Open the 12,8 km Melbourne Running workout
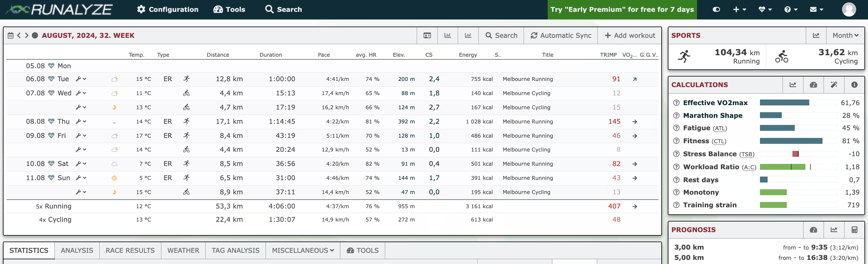 coord(332,79)
